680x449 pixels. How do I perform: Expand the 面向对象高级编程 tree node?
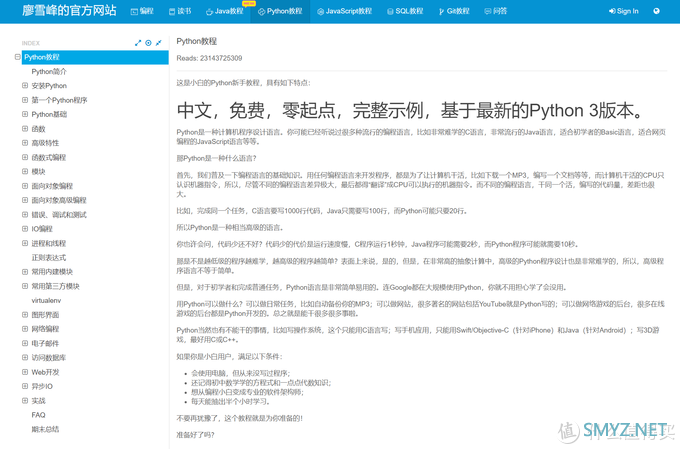click(x=25, y=200)
